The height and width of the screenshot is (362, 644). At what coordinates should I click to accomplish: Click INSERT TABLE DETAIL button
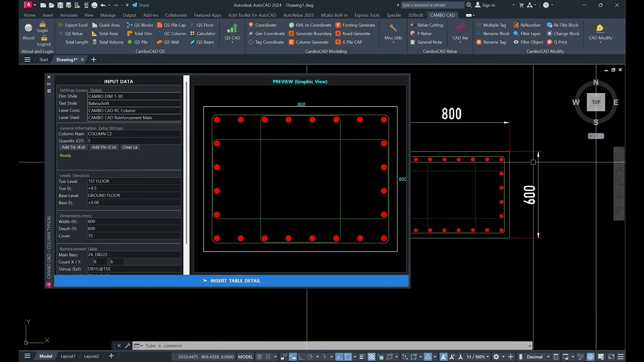click(231, 281)
